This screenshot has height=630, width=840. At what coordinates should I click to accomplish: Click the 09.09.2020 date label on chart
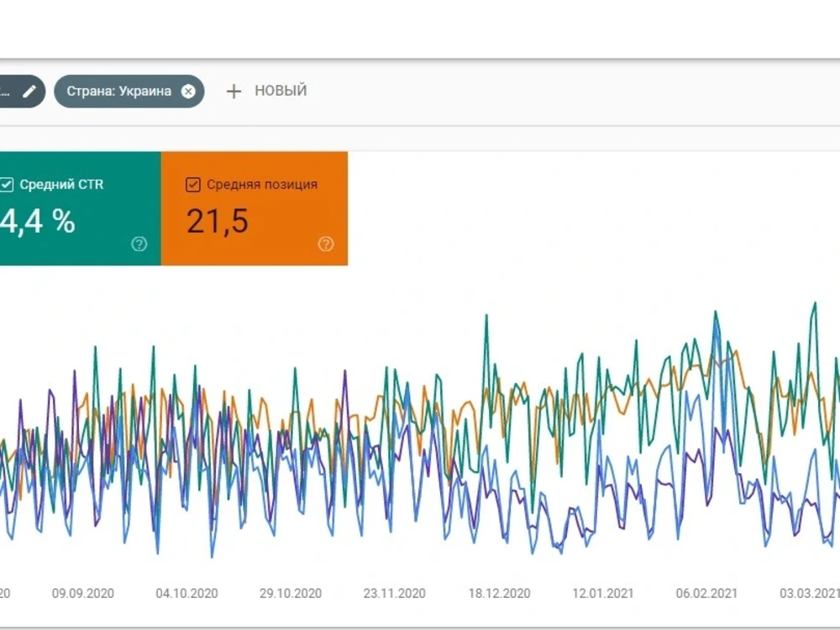click(83, 594)
